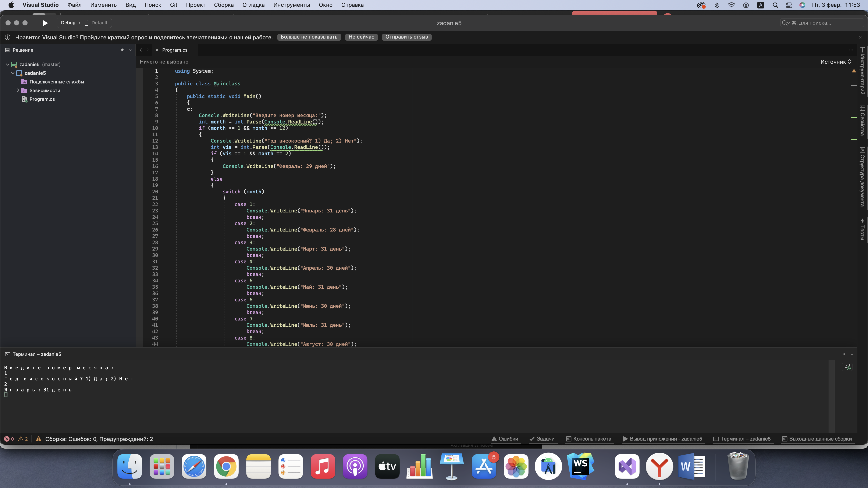Dismiss survey with Больше не показывать

pos(309,37)
